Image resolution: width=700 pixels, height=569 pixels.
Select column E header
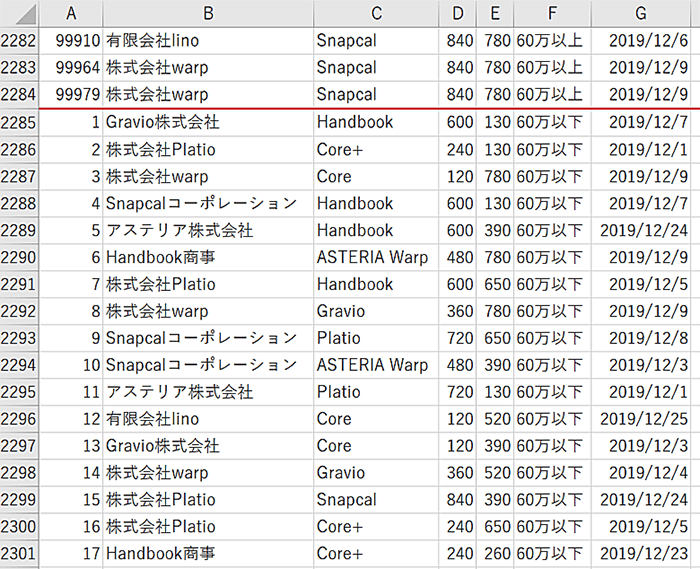click(495, 13)
